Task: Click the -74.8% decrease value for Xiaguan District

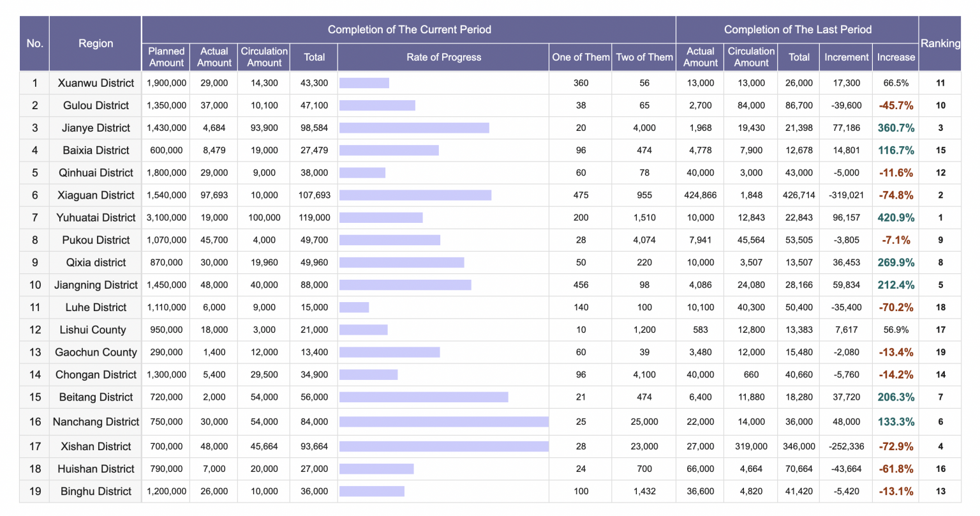Action: click(x=895, y=195)
